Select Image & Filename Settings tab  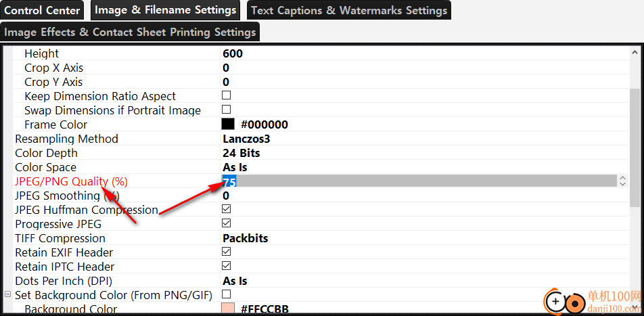165,10
